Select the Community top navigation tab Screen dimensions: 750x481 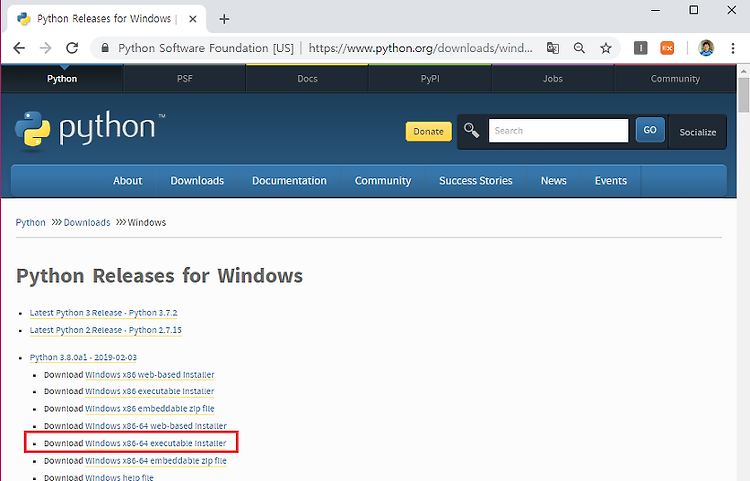(675, 78)
